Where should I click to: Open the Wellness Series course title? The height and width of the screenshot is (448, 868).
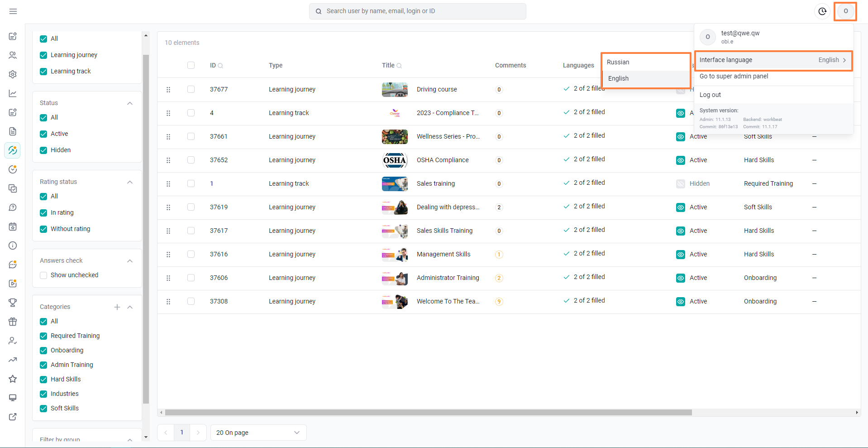(x=448, y=136)
